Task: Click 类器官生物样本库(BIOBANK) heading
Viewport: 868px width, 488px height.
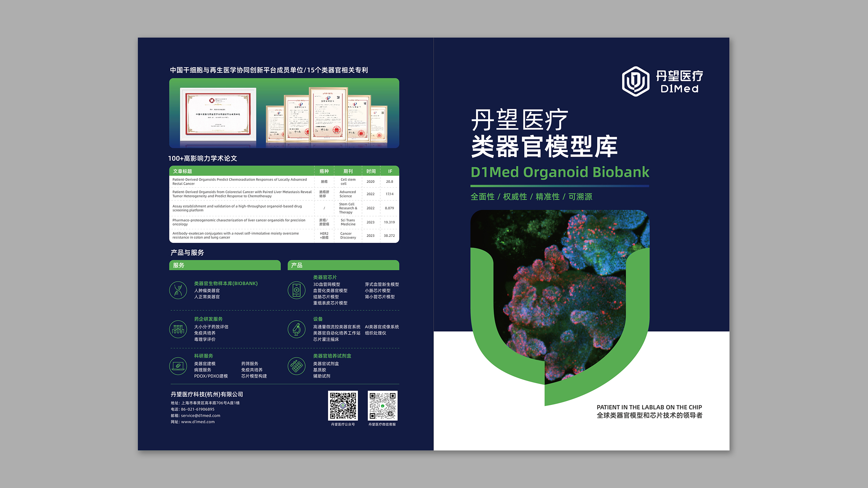Action: click(x=226, y=283)
